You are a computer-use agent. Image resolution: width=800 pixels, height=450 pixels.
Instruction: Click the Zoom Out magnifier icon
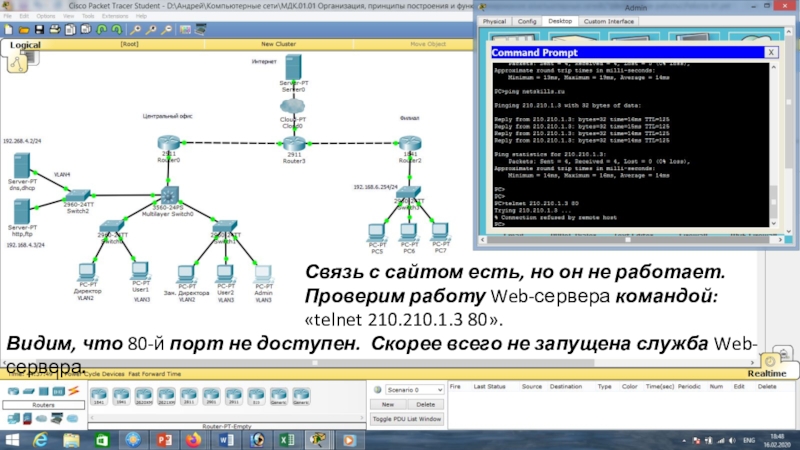(166, 30)
